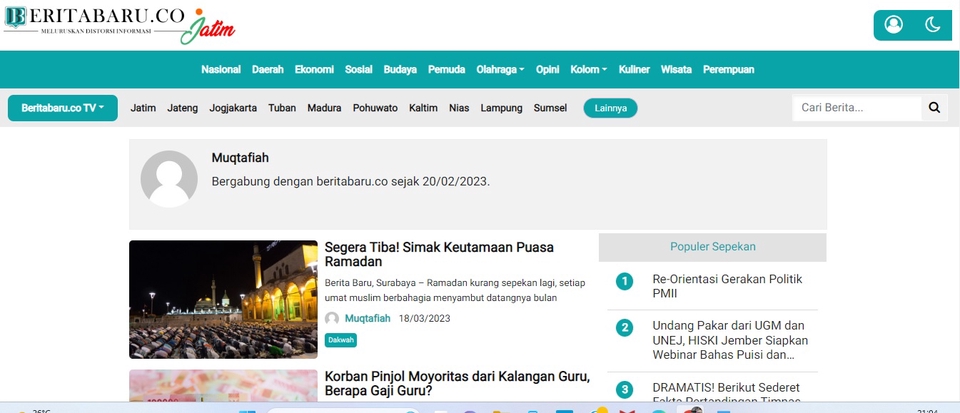Go to the Opini section
Screen dimensions: 960x413
pyautogui.click(x=547, y=70)
